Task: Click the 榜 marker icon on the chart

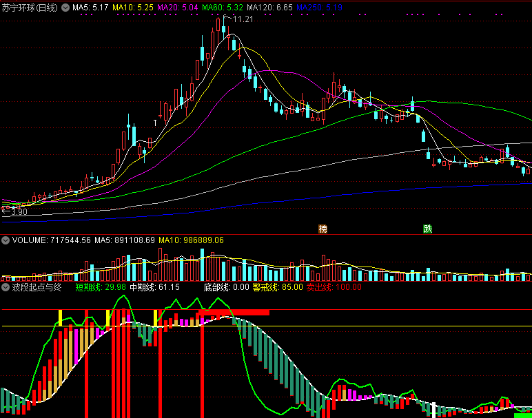Action: (x=323, y=229)
